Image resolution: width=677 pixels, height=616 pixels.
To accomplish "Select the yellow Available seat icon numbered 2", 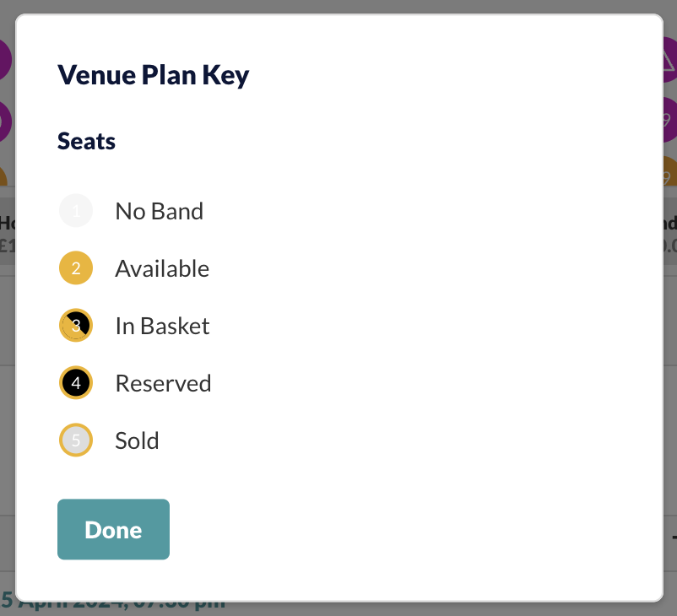I will (x=76, y=268).
